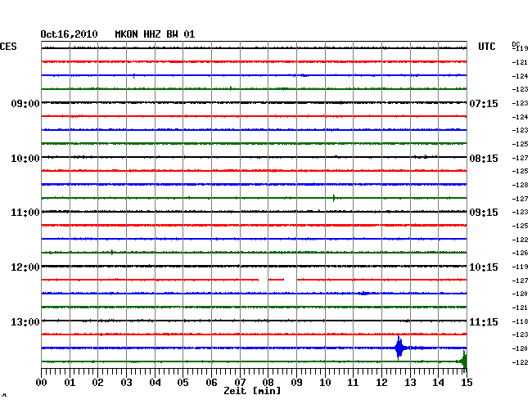Click the 10:00 local time label
The height and width of the screenshot is (404, 532).
click(25, 159)
